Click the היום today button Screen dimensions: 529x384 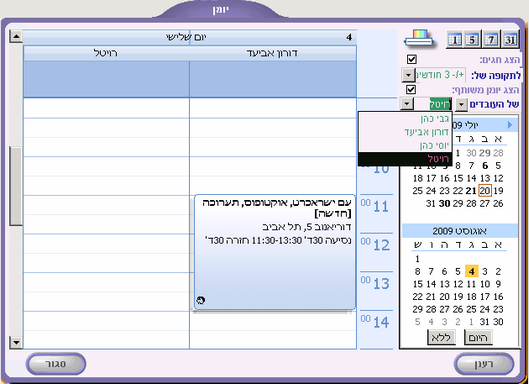click(x=478, y=337)
